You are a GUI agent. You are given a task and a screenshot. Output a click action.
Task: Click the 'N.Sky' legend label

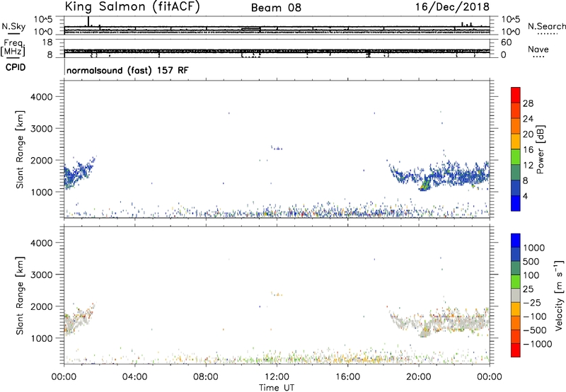click(x=13, y=26)
